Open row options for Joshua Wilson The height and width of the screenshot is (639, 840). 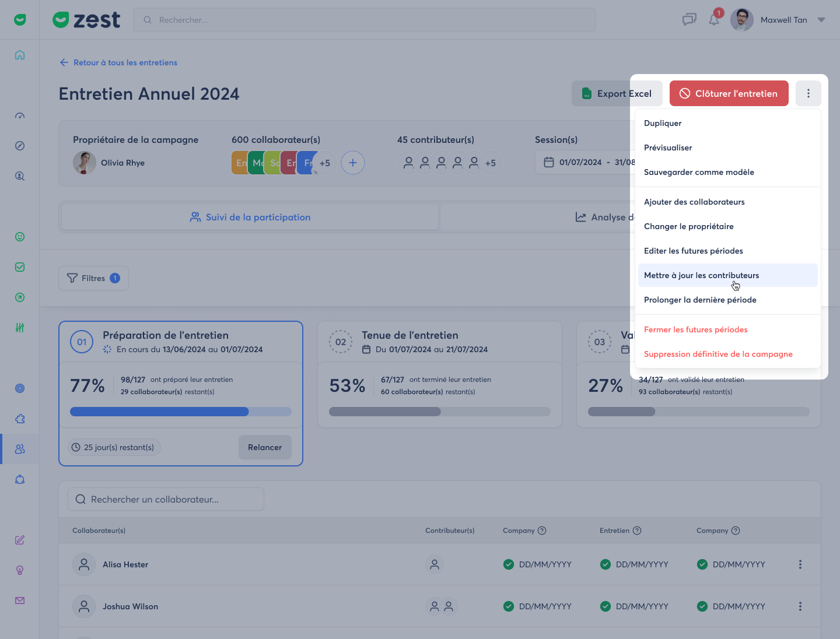(800, 606)
